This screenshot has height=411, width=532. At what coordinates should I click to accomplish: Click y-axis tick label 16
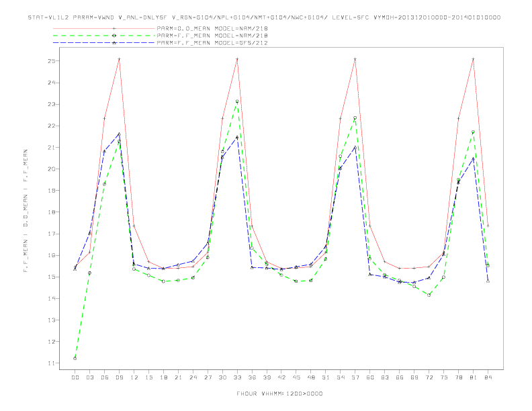click(52, 255)
